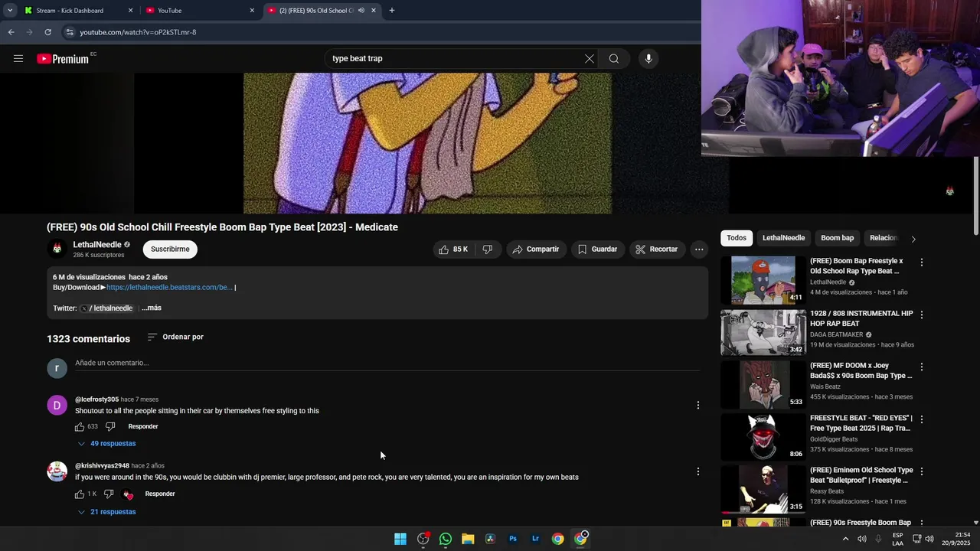Screen dimensions: 980x551
Task: View site information icon in address bar
Action: pyautogui.click(x=70, y=32)
